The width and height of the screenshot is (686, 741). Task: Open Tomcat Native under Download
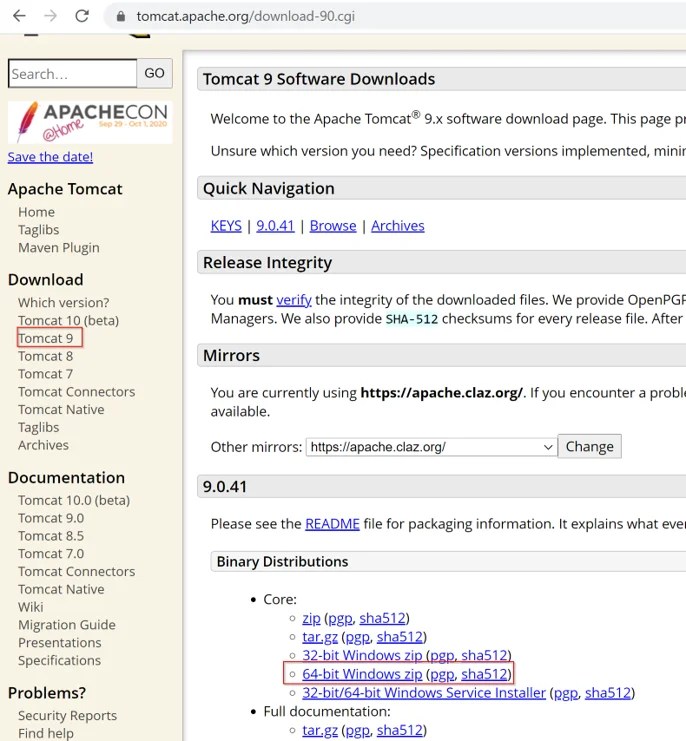pyautogui.click(x=61, y=409)
